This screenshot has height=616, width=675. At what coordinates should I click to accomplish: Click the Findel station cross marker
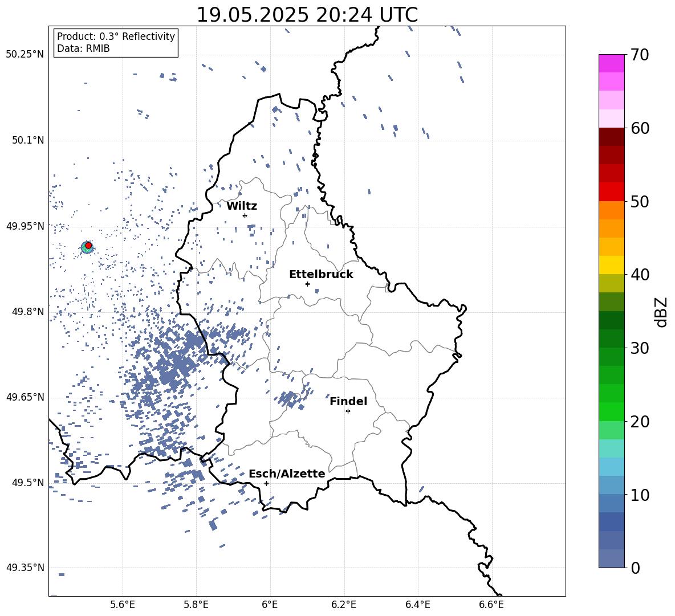[x=348, y=411]
